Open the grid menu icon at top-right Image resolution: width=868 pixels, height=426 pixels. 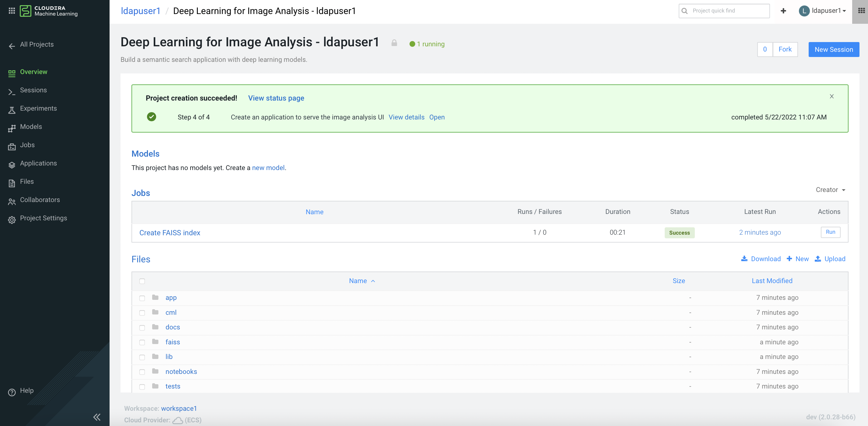pyautogui.click(x=861, y=11)
